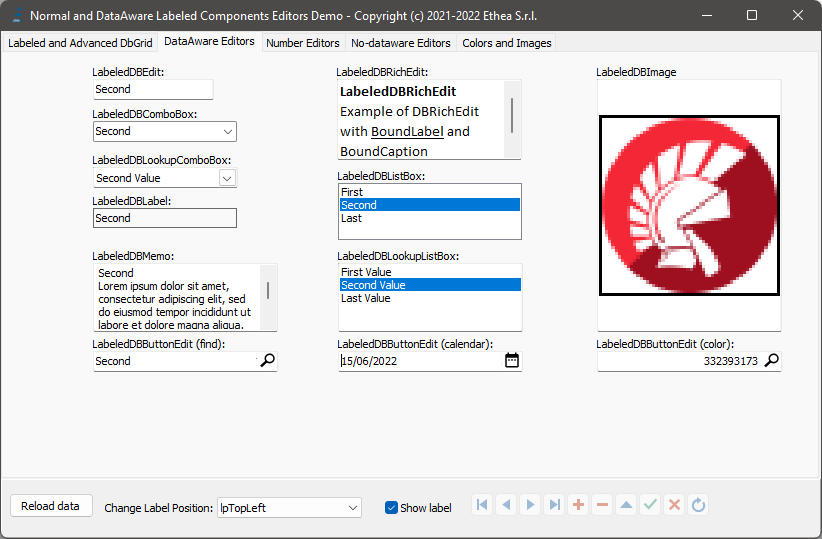Select Second in LabeledDBListBox
The image size is (822, 539).
tap(430, 205)
